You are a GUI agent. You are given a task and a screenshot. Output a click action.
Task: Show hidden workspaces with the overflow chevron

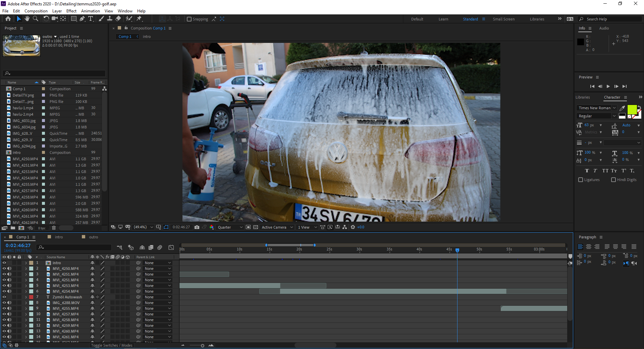click(559, 19)
